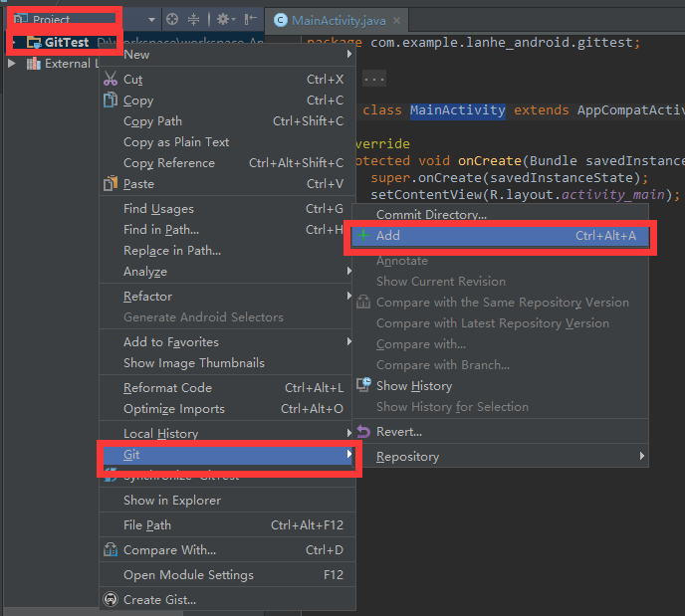Click the Compare With diff icon

pyautogui.click(x=111, y=549)
